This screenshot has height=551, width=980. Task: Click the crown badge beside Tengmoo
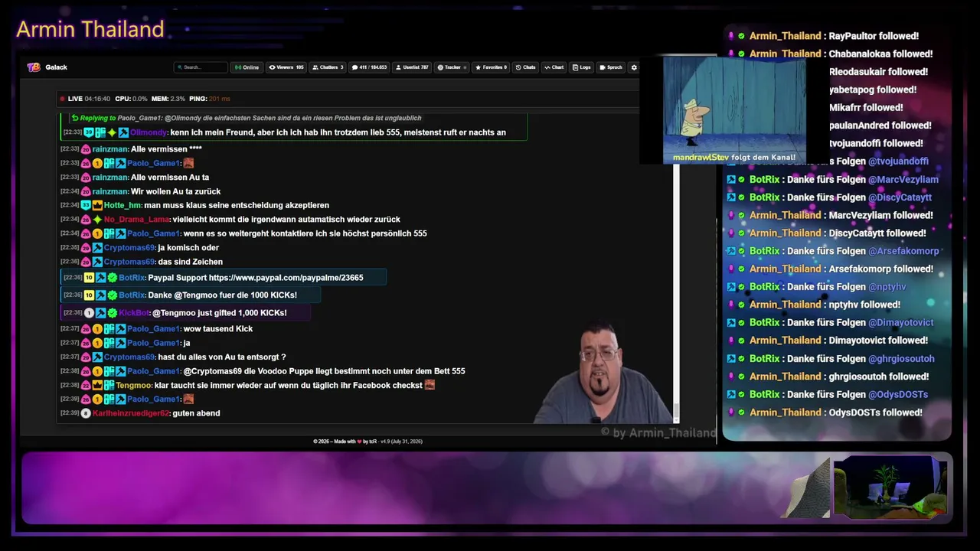tap(97, 386)
